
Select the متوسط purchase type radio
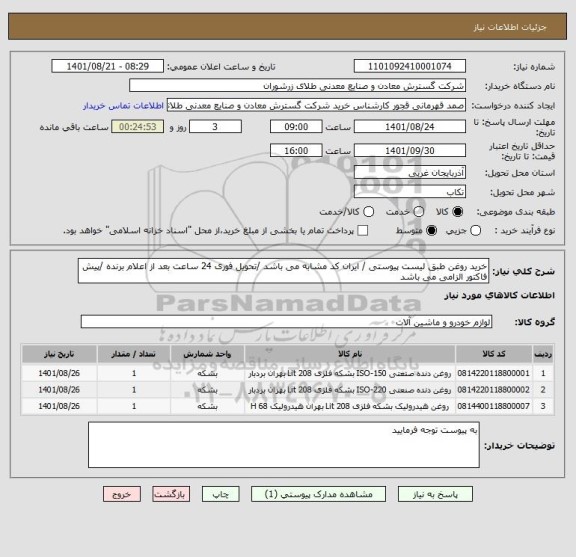(x=431, y=231)
